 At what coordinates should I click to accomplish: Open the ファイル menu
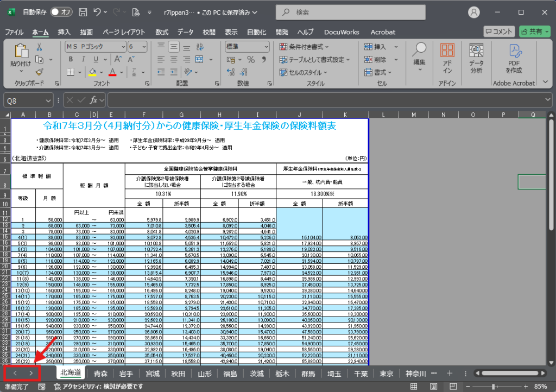14,32
